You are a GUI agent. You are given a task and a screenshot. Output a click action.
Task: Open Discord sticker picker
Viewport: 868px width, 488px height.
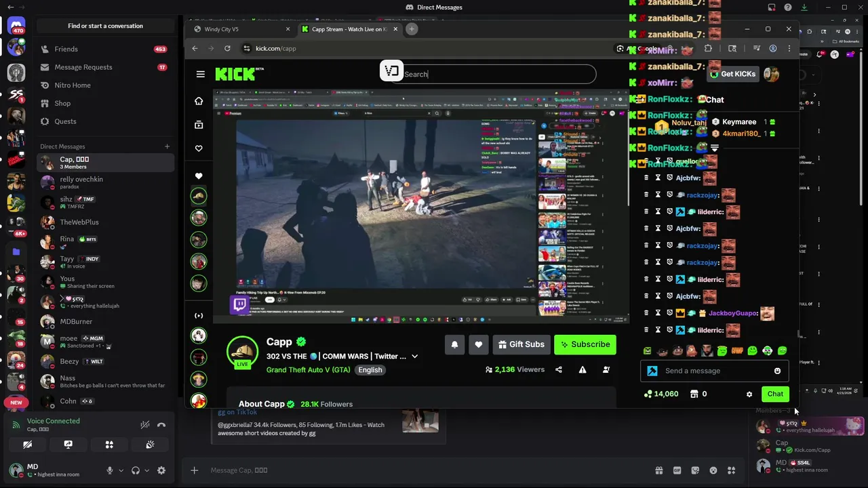coord(695,470)
